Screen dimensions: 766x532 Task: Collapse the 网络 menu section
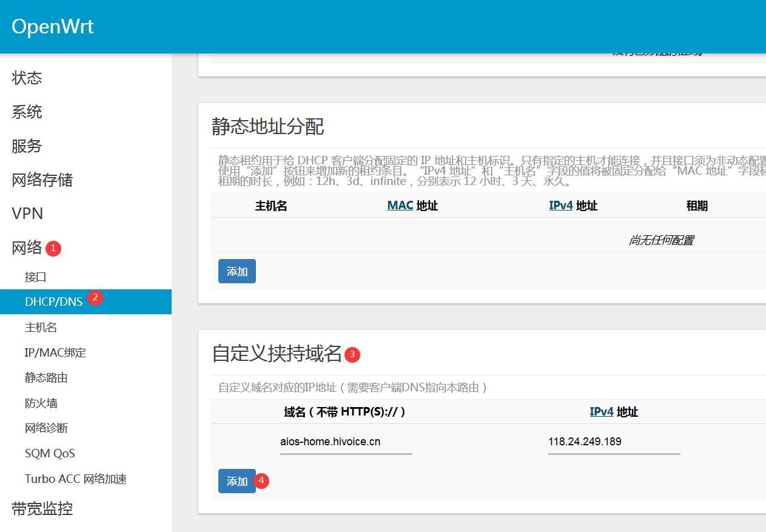click(25, 247)
